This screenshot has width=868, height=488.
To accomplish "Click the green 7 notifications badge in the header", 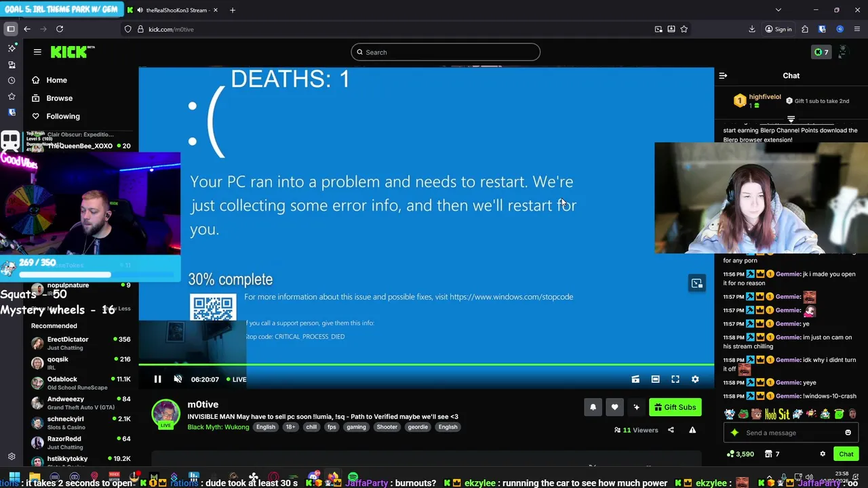I will coord(821,52).
